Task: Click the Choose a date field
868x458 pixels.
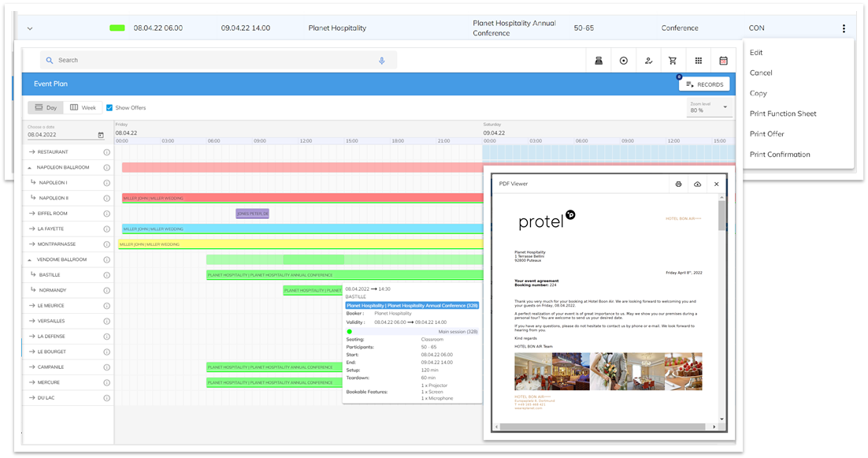Action: pos(65,132)
